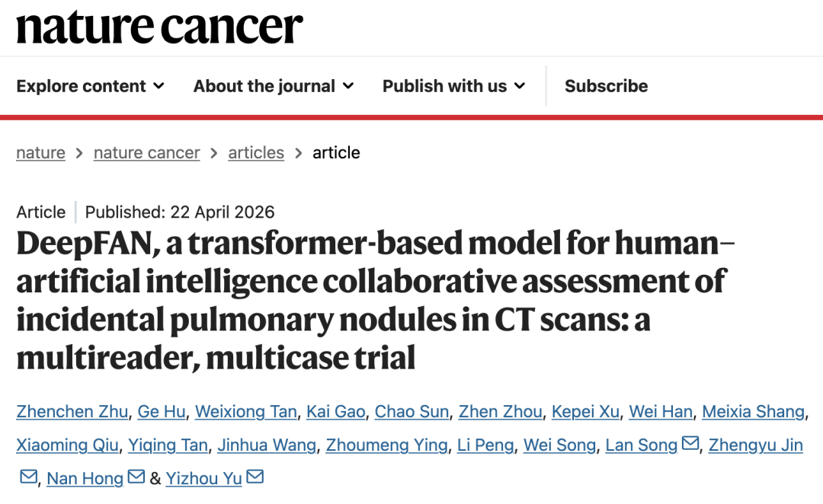Click the envelope icon beside Nan Hong
This screenshot has width=823, height=504.
(136, 477)
